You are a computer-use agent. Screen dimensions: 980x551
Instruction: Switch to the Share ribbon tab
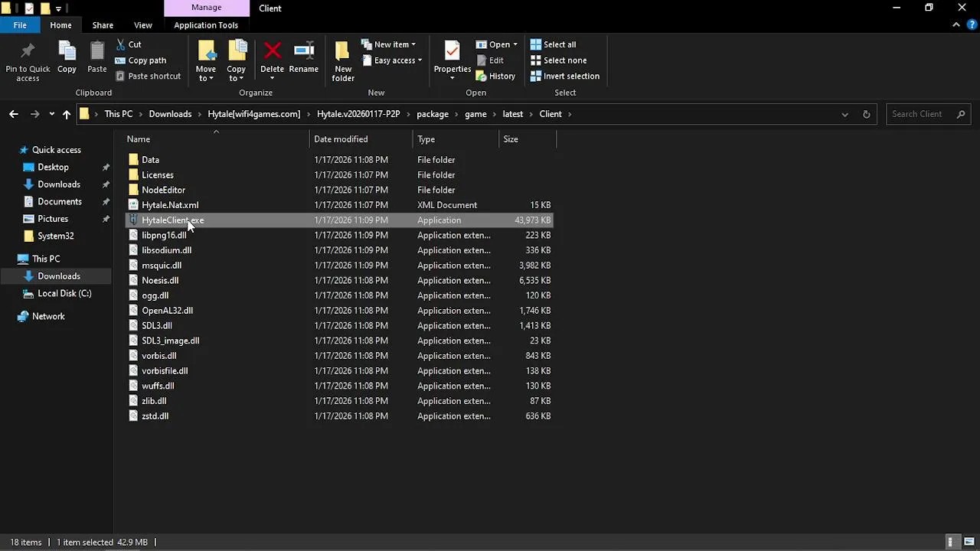click(103, 25)
